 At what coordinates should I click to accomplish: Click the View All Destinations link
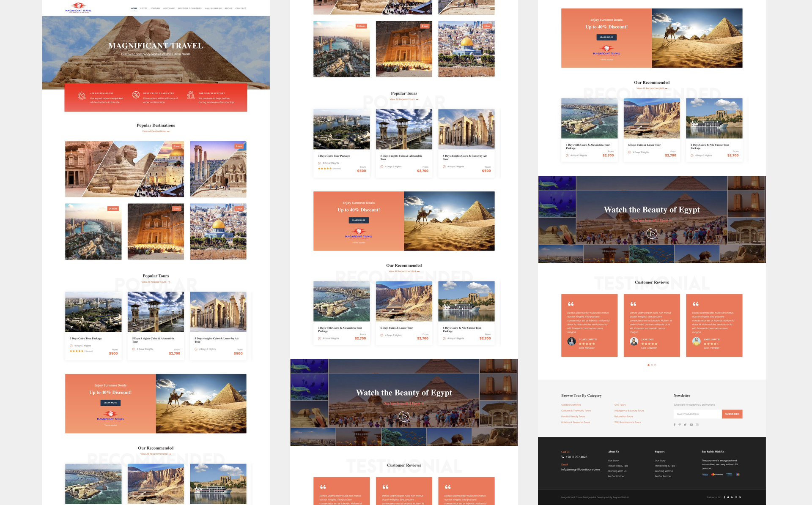click(x=156, y=131)
